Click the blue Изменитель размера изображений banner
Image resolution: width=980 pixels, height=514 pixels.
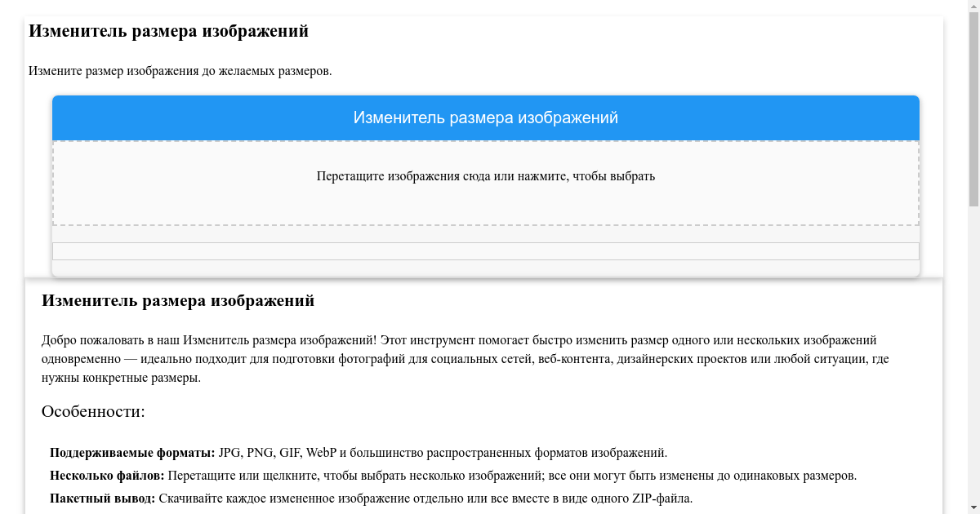coord(485,118)
